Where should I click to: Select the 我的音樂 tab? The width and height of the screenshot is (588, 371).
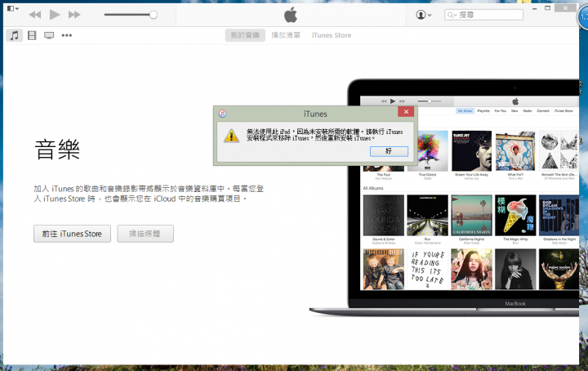click(245, 35)
